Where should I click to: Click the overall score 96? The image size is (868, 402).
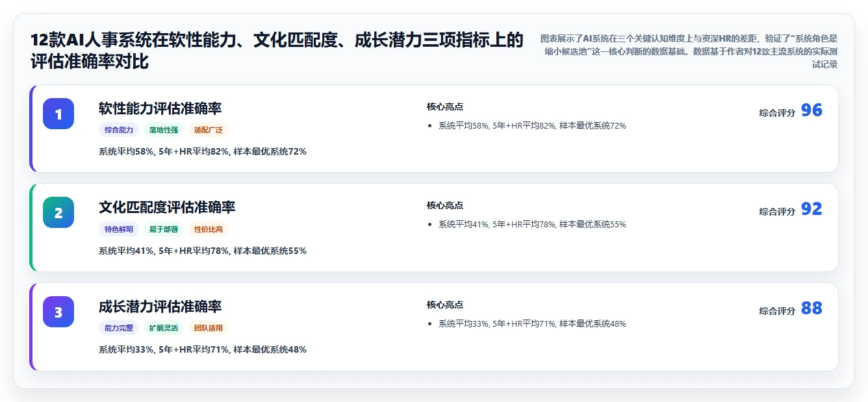point(811,110)
